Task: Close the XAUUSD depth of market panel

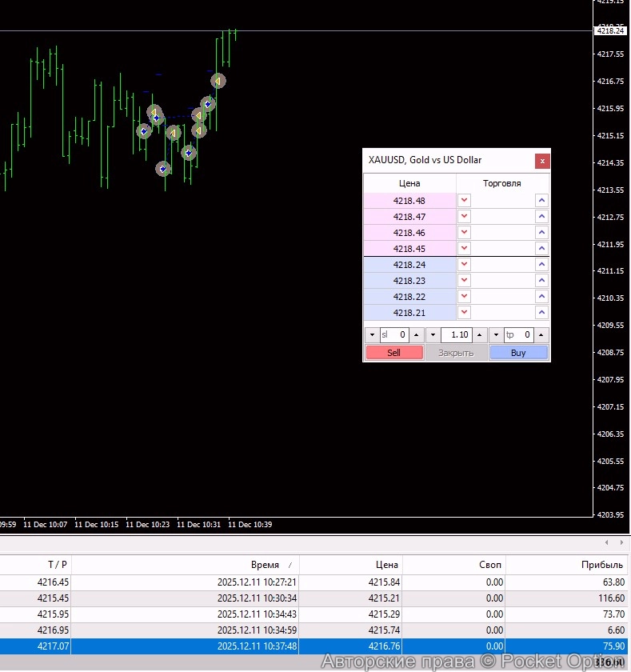Action: 542,161
